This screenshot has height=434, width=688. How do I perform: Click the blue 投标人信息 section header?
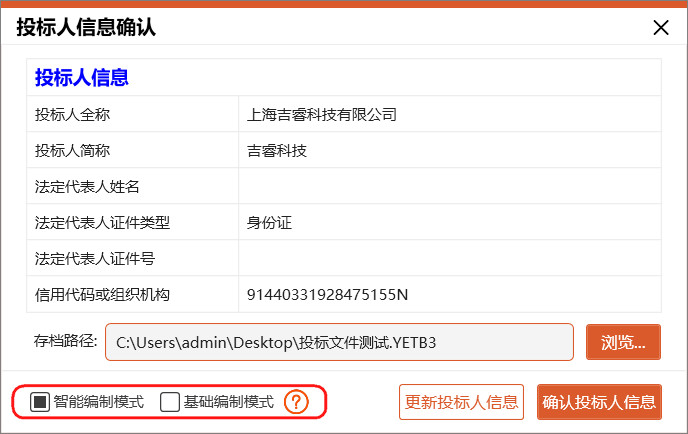point(82,77)
